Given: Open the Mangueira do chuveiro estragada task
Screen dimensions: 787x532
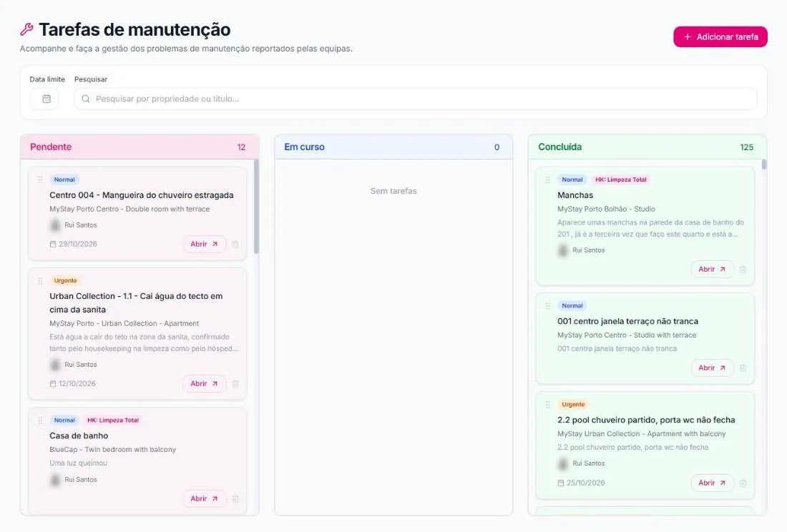Looking at the screenshot, I should pyautogui.click(x=204, y=244).
